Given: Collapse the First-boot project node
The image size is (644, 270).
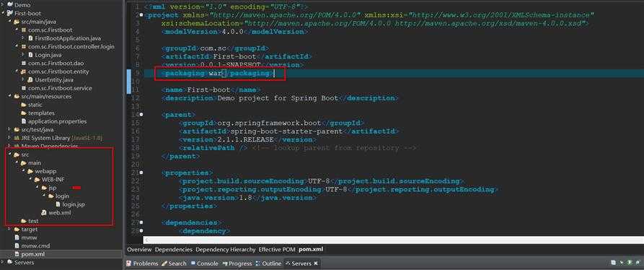Looking at the screenshot, I should pyautogui.click(x=3, y=13).
